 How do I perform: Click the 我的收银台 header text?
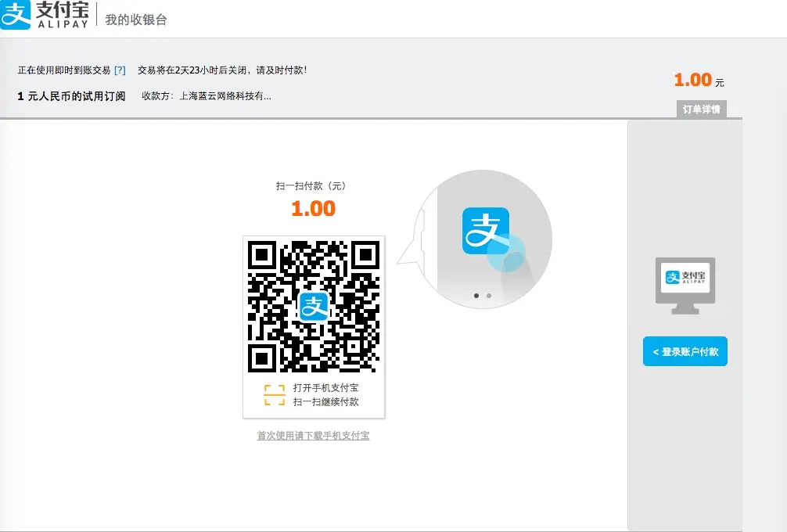click(x=136, y=20)
